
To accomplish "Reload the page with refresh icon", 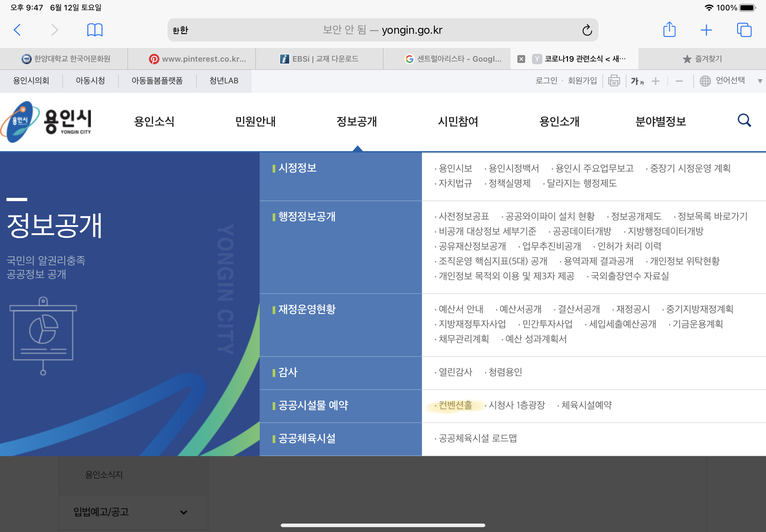I will pyautogui.click(x=587, y=30).
